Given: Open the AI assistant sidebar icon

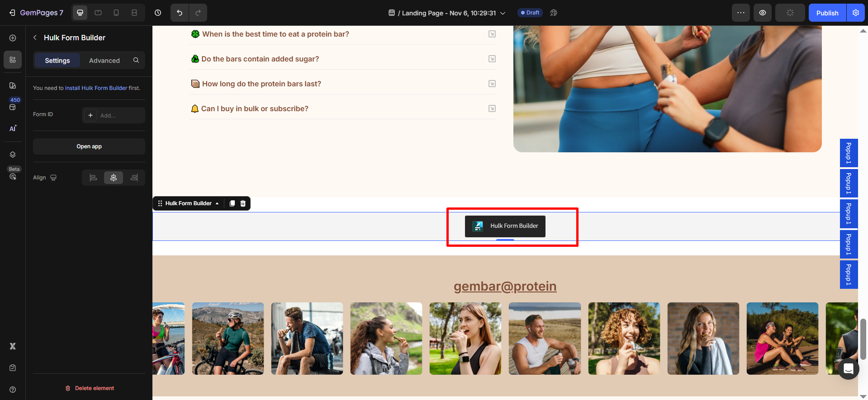Looking at the screenshot, I should pos(13,128).
